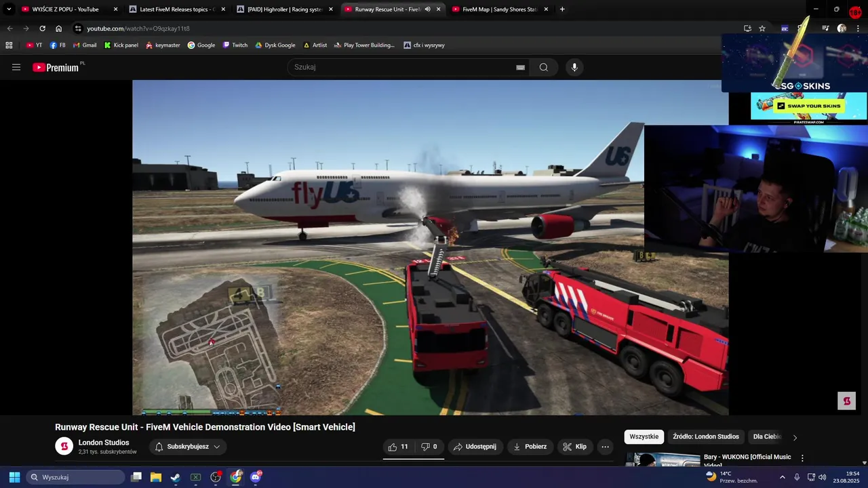Viewport: 868px width, 488px height.
Task: Open OBS Studio from the taskbar
Action: [x=216, y=477]
